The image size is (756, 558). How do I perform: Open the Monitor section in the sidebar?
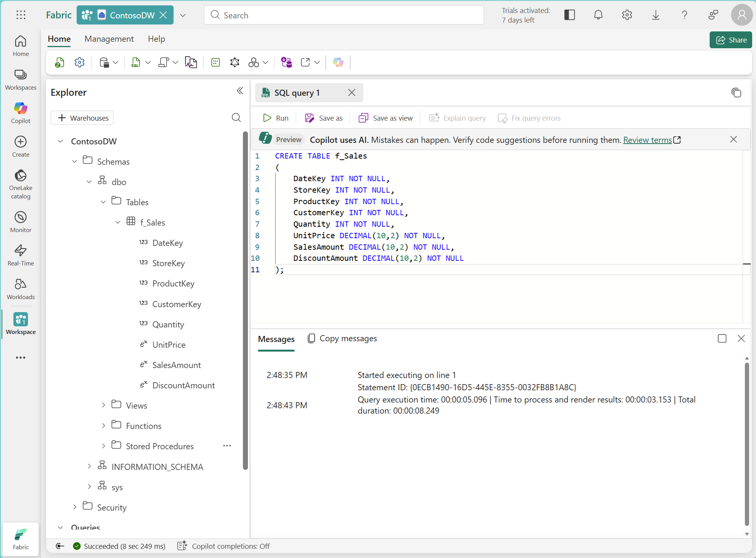coord(20,221)
